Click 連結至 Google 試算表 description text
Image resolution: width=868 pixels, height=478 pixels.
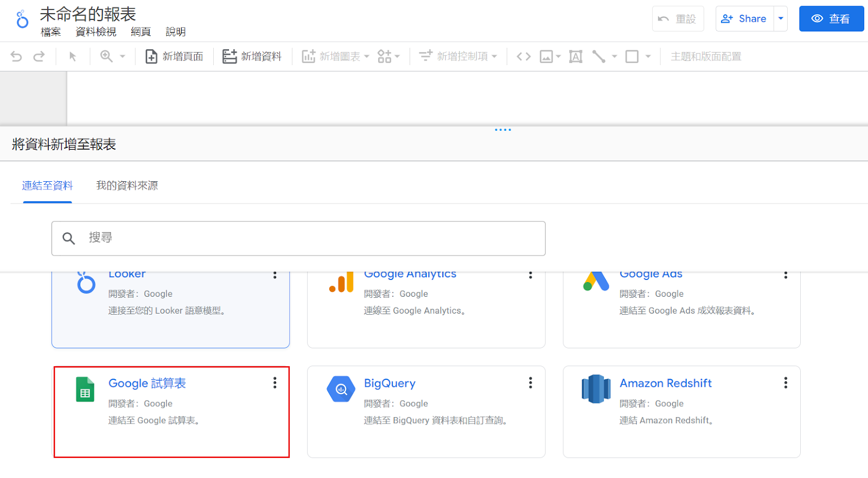[x=155, y=420]
